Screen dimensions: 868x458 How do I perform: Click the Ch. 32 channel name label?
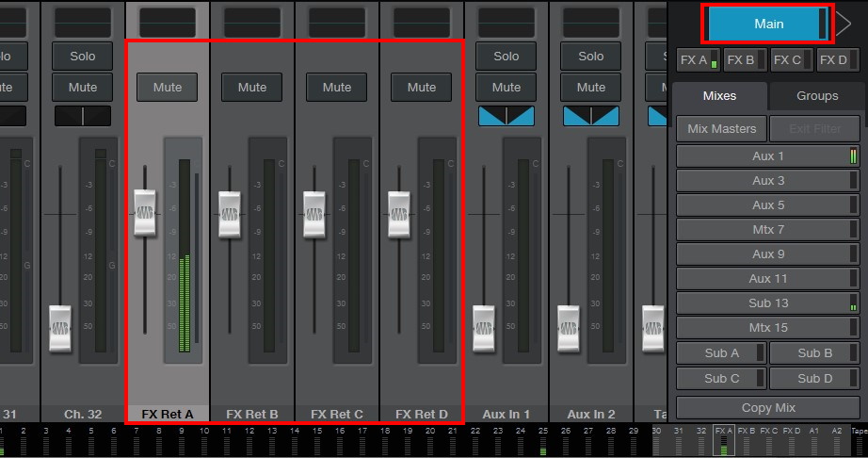pos(83,415)
